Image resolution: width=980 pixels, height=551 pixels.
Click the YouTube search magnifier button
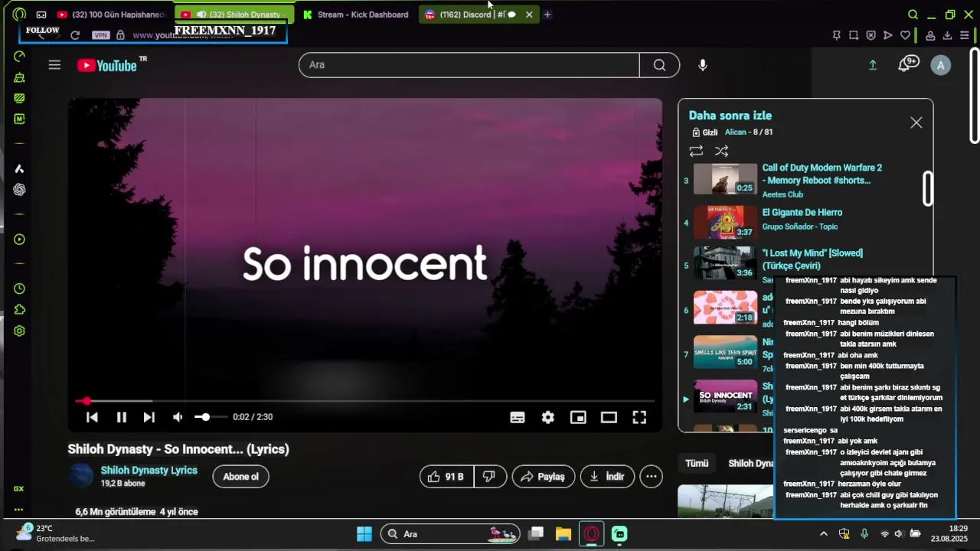pyautogui.click(x=659, y=65)
